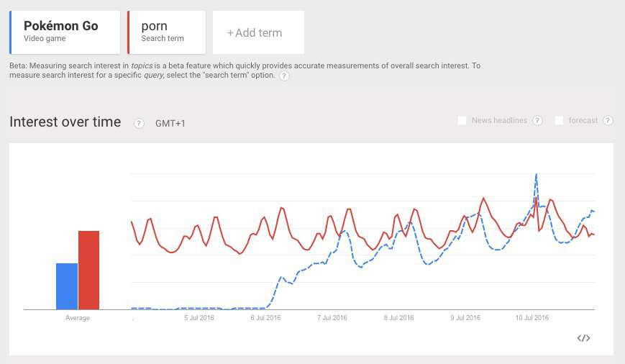Click the 8 Jul 2016 axis label
The height and width of the screenshot is (364, 625).
click(398, 317)
